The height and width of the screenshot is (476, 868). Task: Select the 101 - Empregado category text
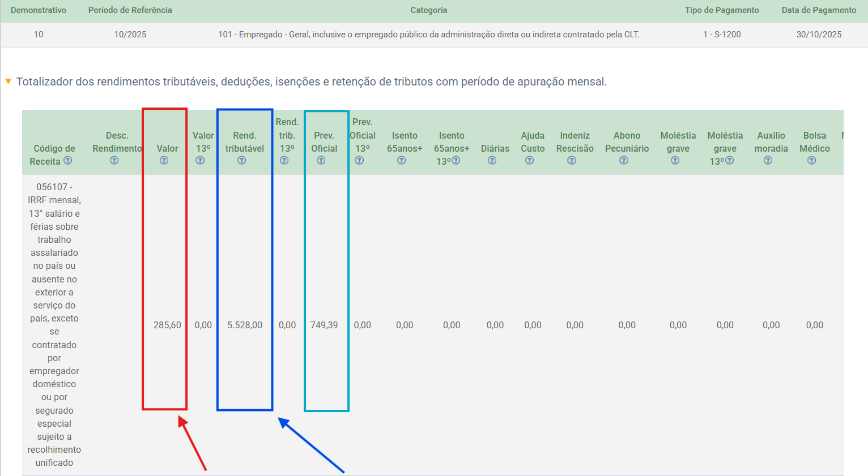coord(429,35)
